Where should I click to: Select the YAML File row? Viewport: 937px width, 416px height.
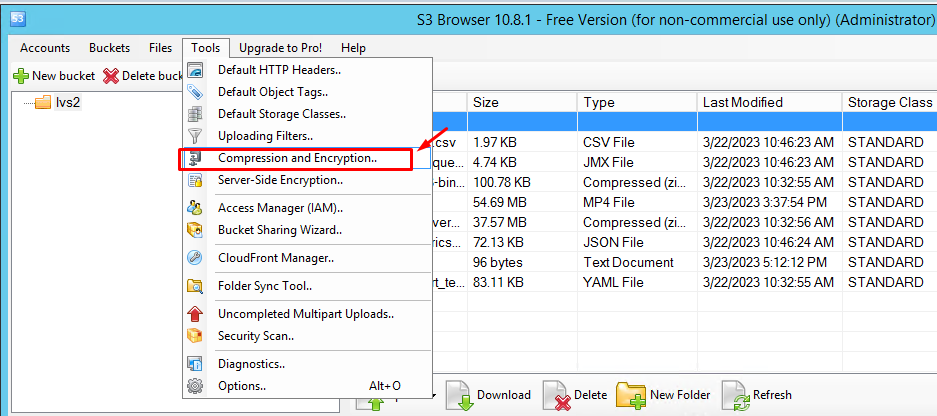pos(684,282)
